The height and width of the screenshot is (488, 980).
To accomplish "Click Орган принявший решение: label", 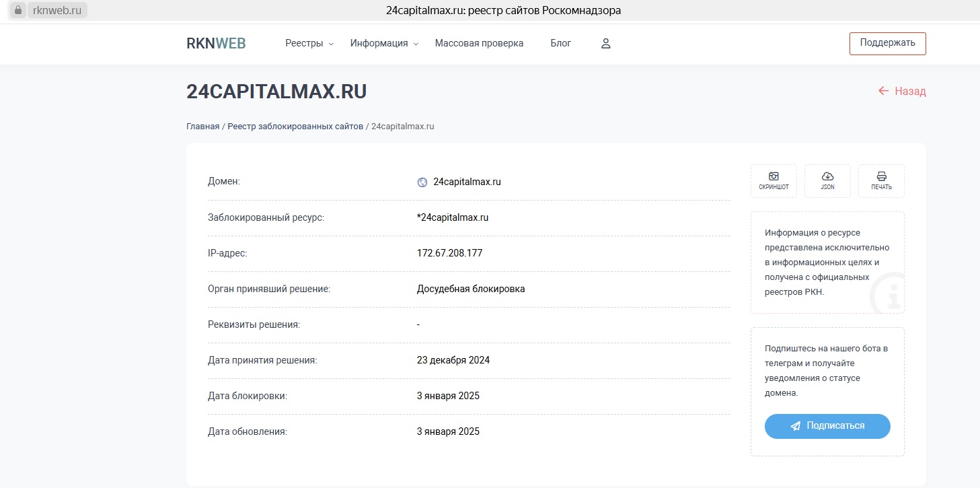I will pos(269,289).
